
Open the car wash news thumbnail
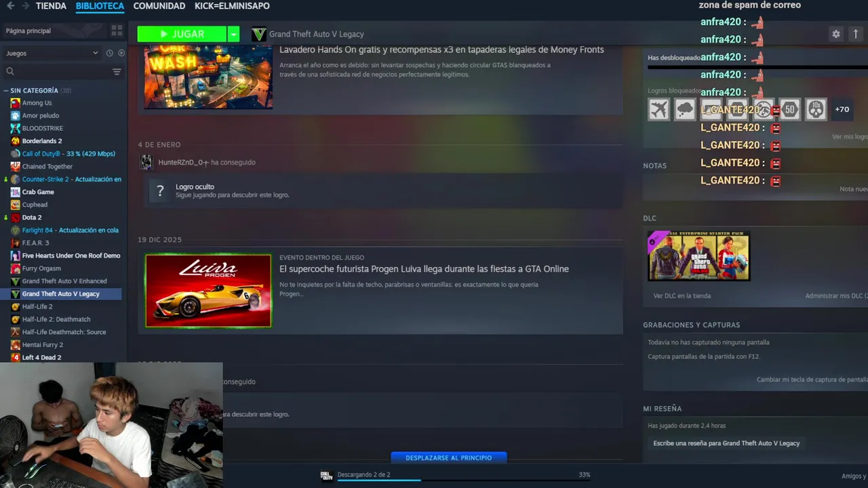[x=208, y=77]
